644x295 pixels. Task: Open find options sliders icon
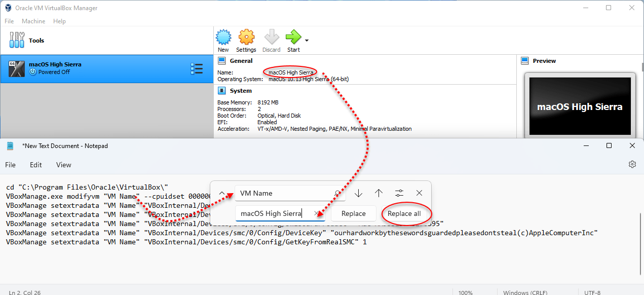[x=399, y=193]
